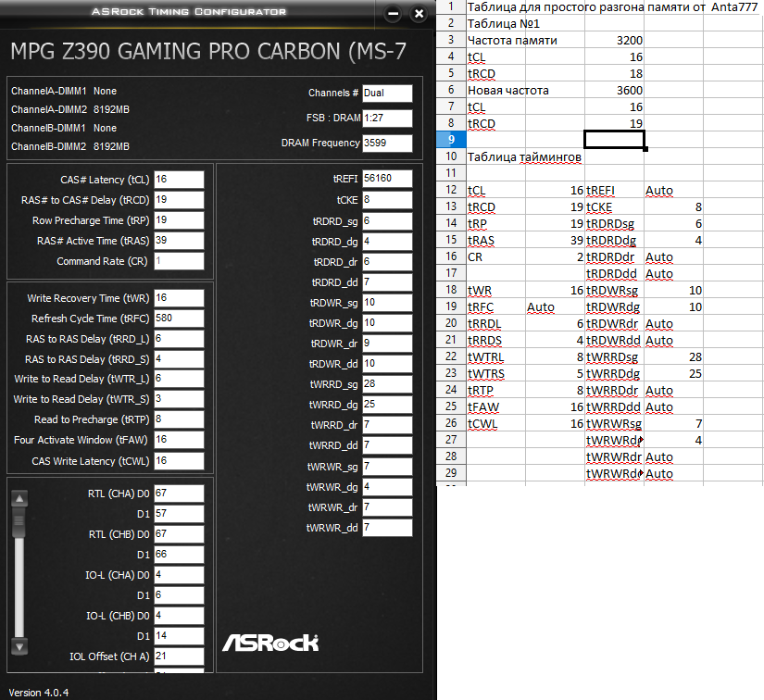Click the tCKE value field

[387, 200]
